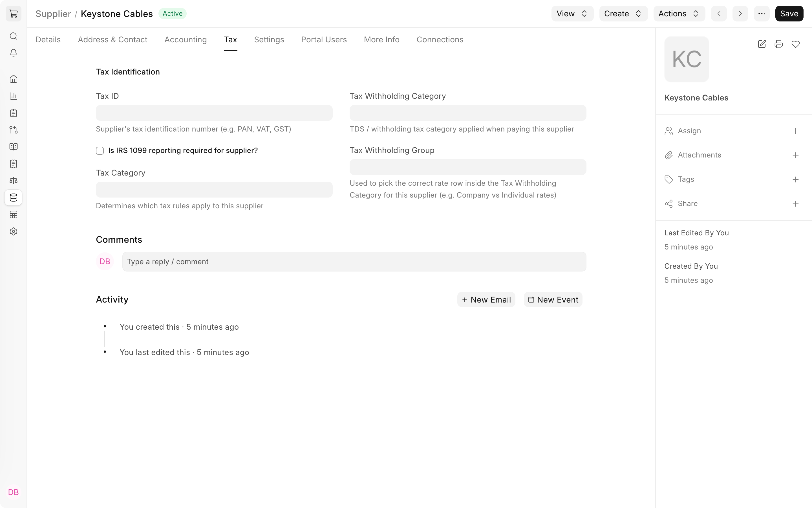This screenshot has height=508, width=812.
Task: Go to home icon in sidebar
Action: tap(14, 79)
